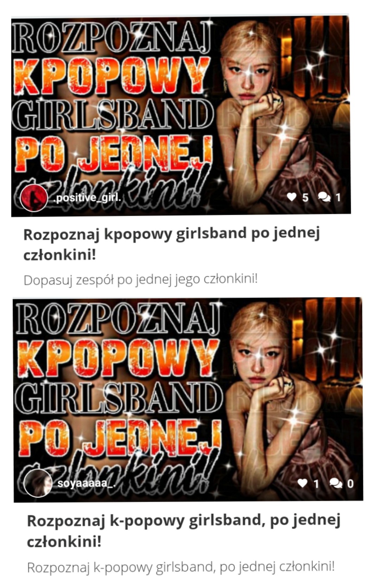Click the comment count 0 on second quiz
The height and width of the screenshot is (588, 373).
(x=350, y=484)
